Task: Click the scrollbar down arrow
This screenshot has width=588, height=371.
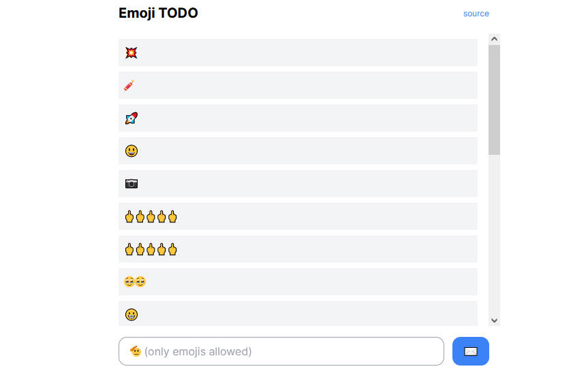Action: pyautogui.click(x=495, y=320)
